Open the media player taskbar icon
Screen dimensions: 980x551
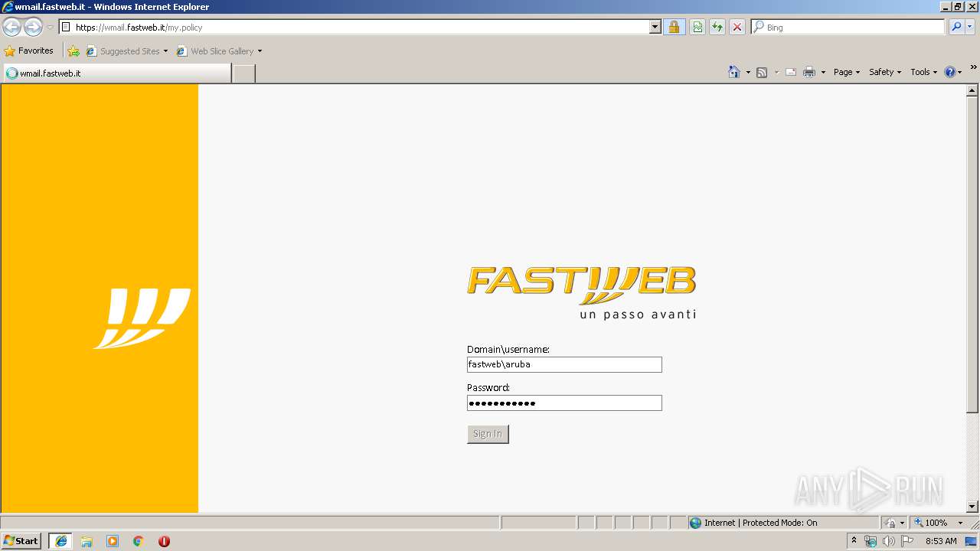pyautogui.click(x=113, y=541)
